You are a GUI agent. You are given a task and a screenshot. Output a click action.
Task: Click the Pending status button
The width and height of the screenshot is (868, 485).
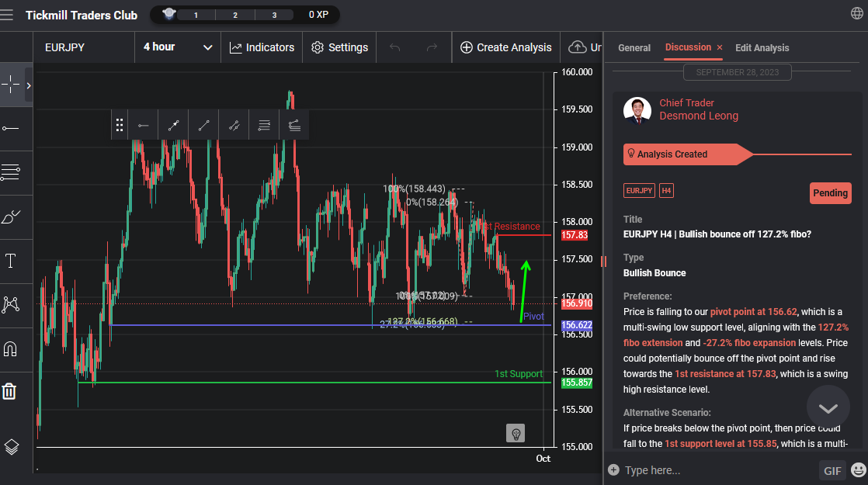click(x=831, y=193)
